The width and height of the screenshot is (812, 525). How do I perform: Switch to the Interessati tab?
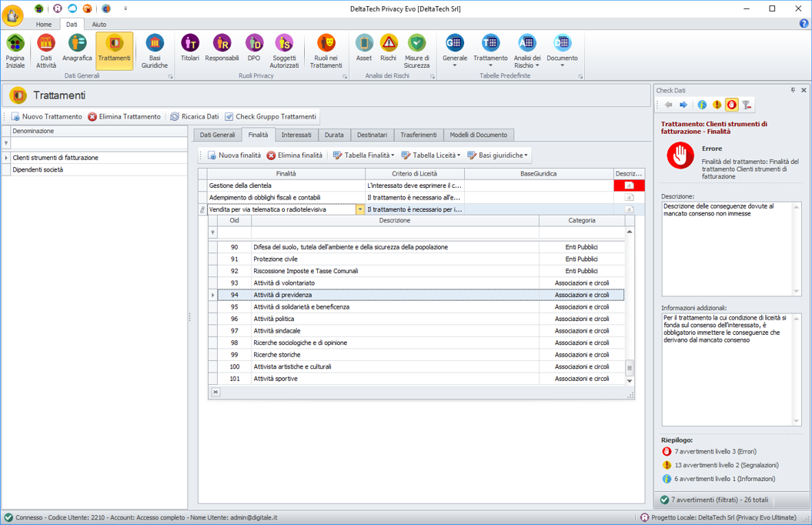(296, 135)
